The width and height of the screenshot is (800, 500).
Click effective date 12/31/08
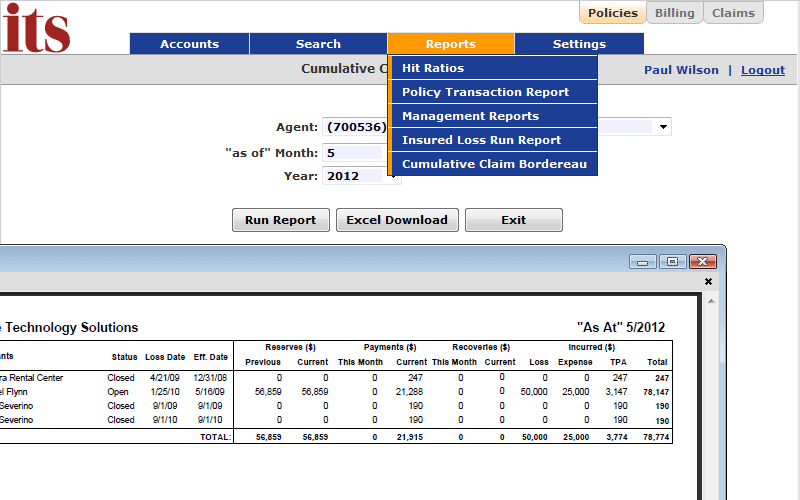210,378
